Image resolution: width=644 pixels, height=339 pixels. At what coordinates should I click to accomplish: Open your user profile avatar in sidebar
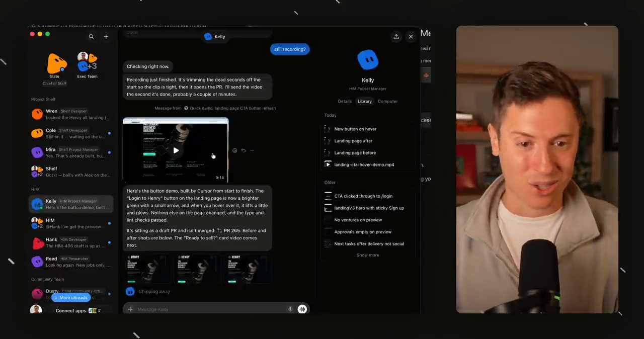(x=36, y=310)
